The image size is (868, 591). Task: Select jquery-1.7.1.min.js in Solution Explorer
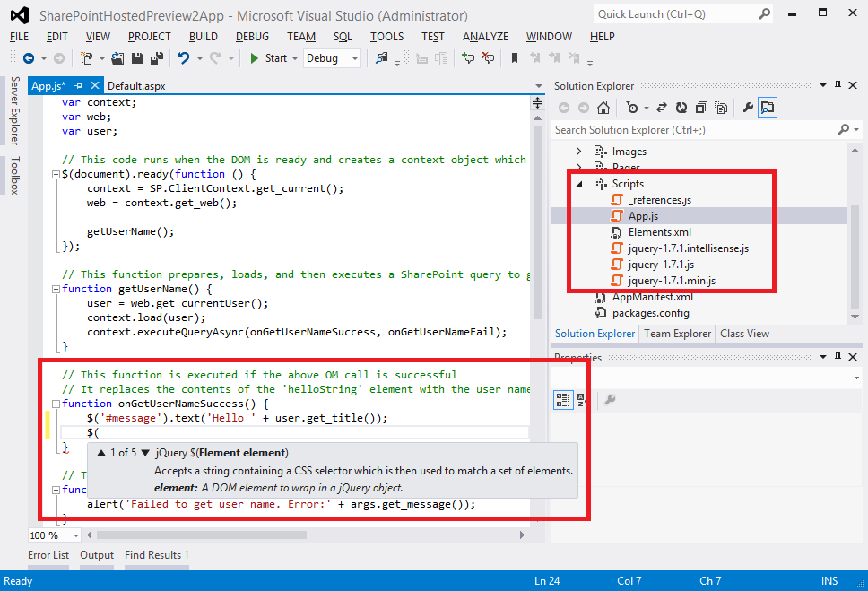tap(672, 281)
